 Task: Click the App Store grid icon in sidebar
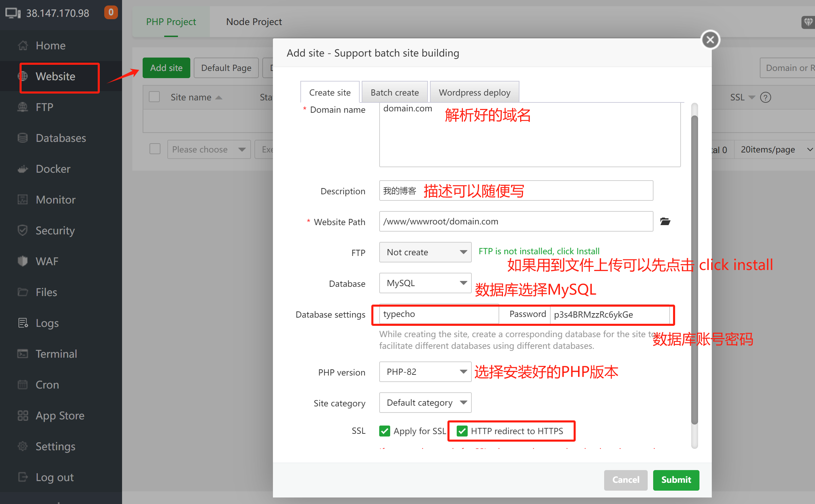point(23,415)
